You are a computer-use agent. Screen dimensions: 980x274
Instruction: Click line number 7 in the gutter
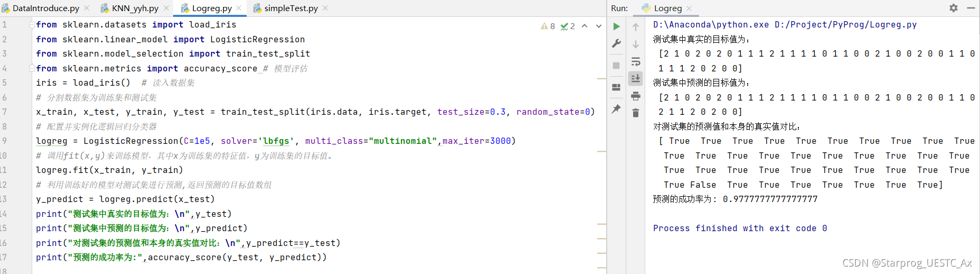click(x=4, y=112)
